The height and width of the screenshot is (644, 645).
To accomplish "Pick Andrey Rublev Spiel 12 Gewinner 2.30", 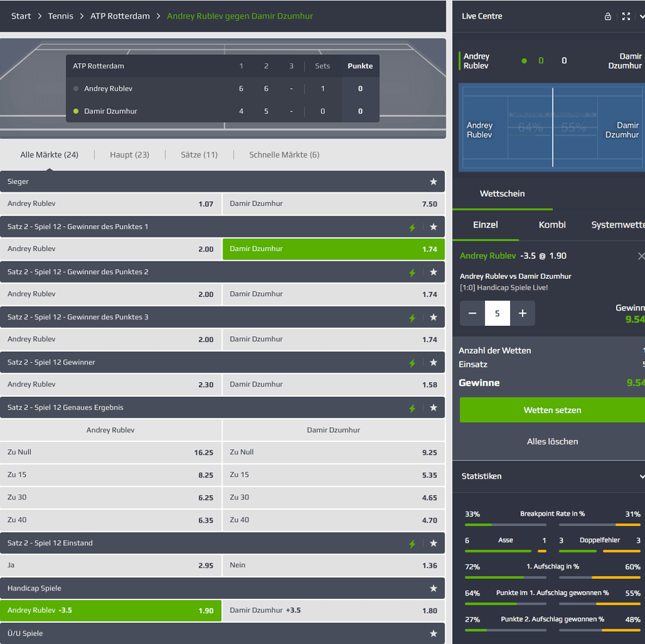I will (x=111, y=385).
